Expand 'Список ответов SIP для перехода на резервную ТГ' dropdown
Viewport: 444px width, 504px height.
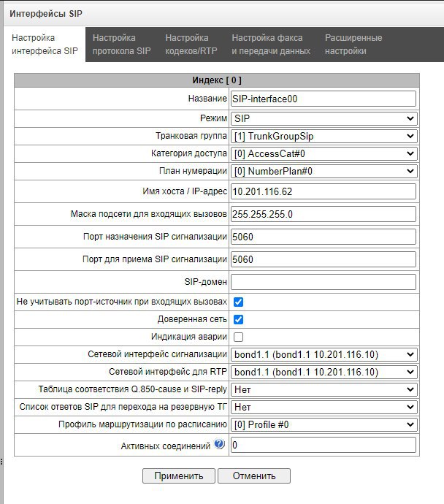point(324,408)
